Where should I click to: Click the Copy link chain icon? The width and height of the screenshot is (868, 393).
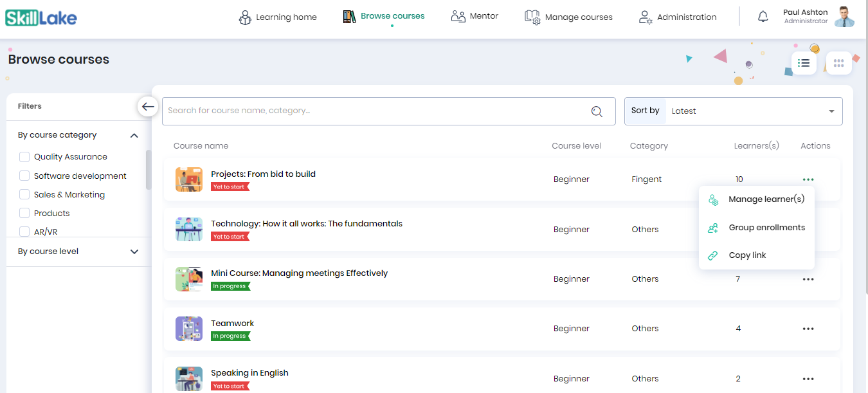713,255
